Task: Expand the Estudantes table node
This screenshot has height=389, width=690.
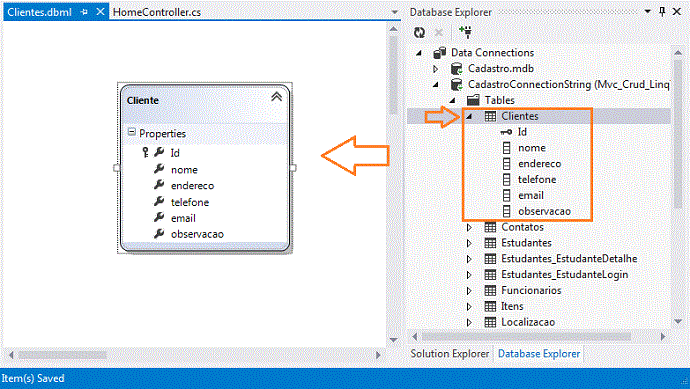Action: [469, 243]
